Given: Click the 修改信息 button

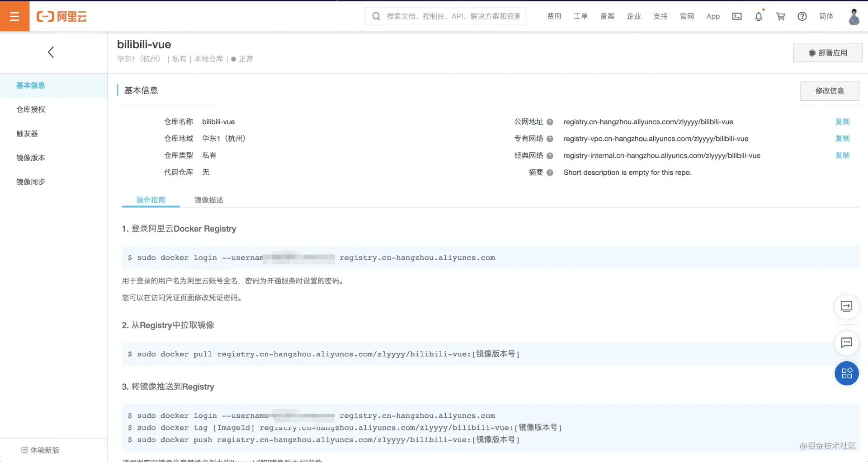Looking at the screenshot, I should tap(830, 91).
